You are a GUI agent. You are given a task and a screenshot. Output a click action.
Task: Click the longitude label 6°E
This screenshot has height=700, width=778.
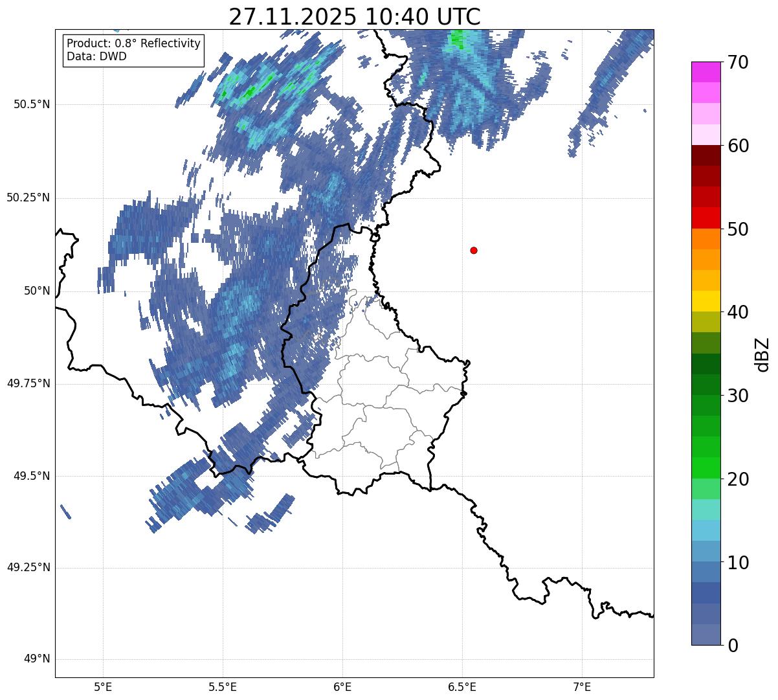click(x=342, y=686)
